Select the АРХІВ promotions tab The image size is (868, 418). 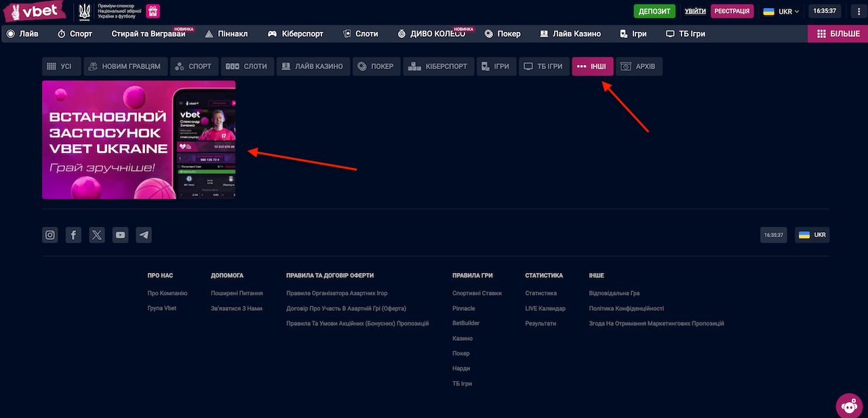pos(639,66)
